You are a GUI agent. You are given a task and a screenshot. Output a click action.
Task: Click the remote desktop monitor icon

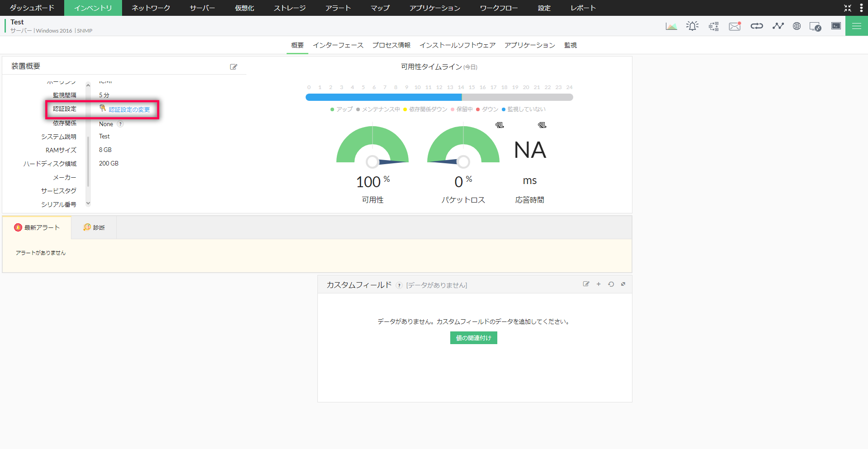(x=815, y=27)
